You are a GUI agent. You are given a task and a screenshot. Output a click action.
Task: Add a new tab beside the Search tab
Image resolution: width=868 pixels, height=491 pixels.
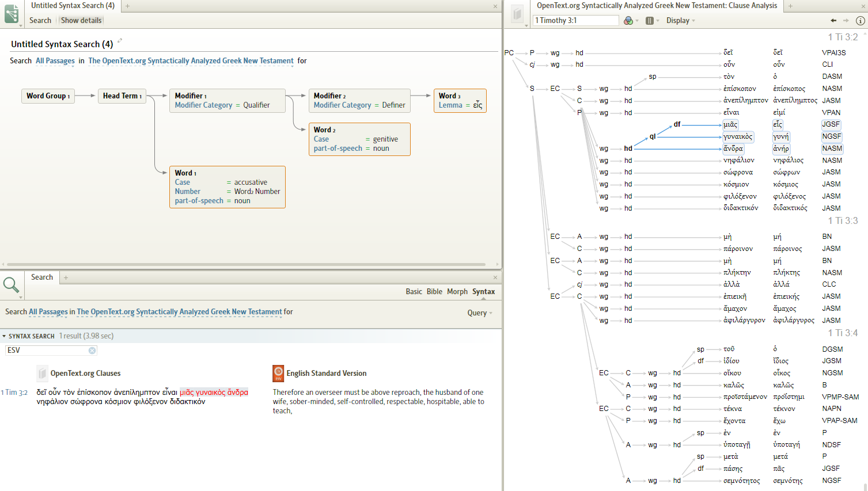(66, 277)
